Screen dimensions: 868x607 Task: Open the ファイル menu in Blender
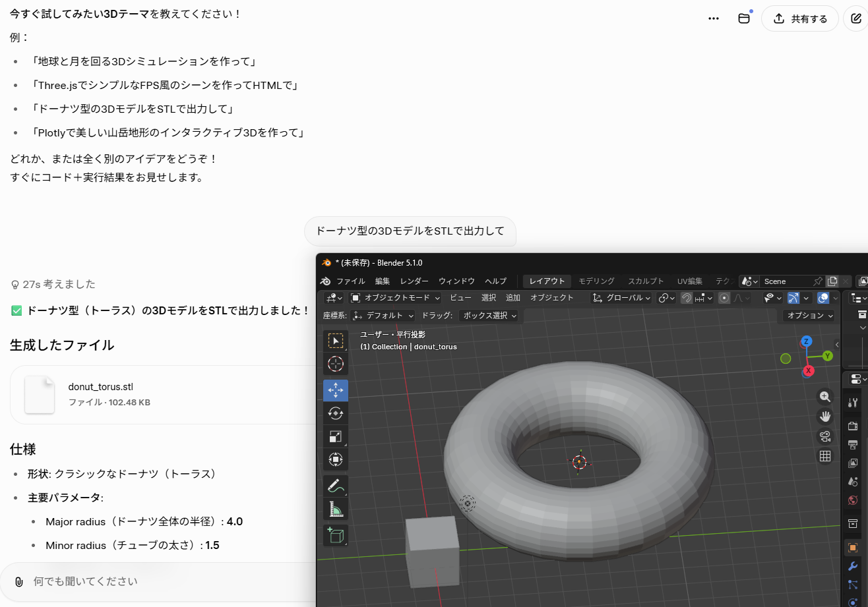click(x=350, y=281)
